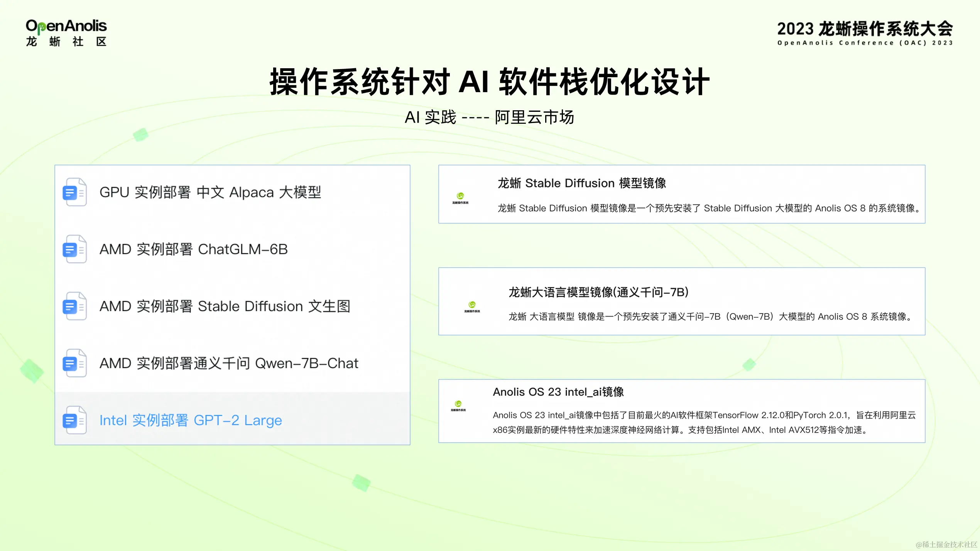Select the highlighted Intel 实例部署 GPT-2 Large entry
This screenshot has height=551, width=980.
[191, 420]
